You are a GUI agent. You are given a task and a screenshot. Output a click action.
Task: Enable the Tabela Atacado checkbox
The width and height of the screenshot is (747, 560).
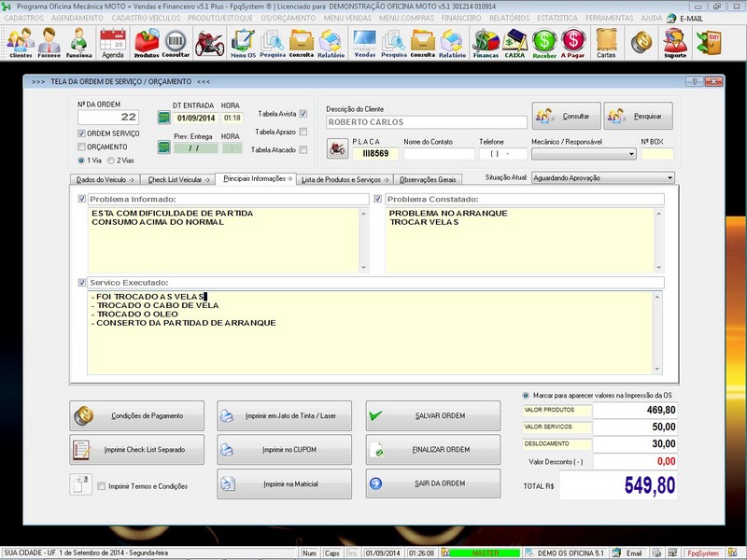(303, 150)
